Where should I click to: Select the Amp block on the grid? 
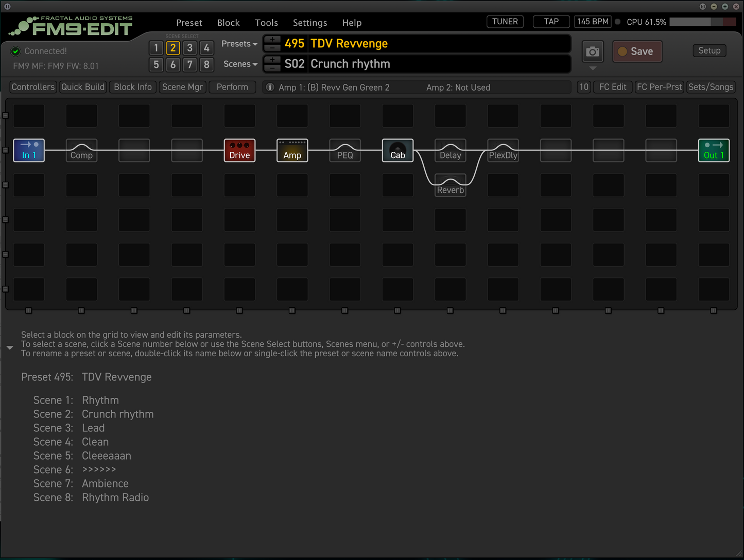pos(292,150)
